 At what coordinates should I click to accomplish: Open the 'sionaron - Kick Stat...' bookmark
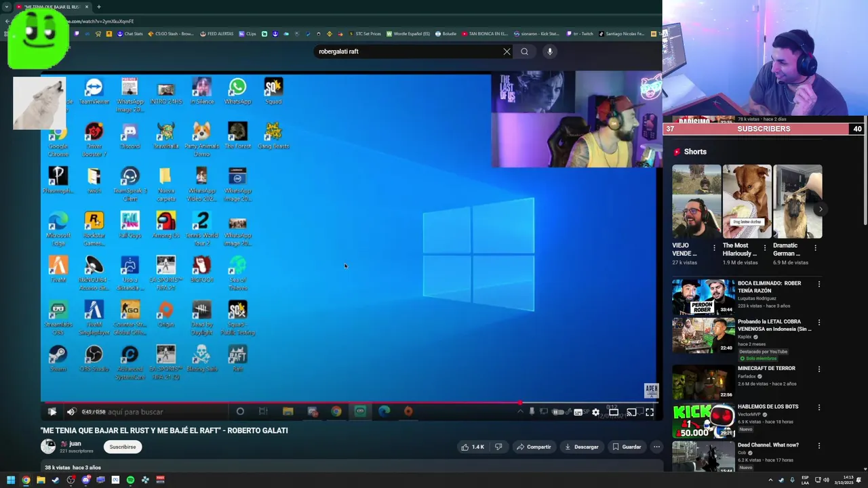[x=536, y=34]
